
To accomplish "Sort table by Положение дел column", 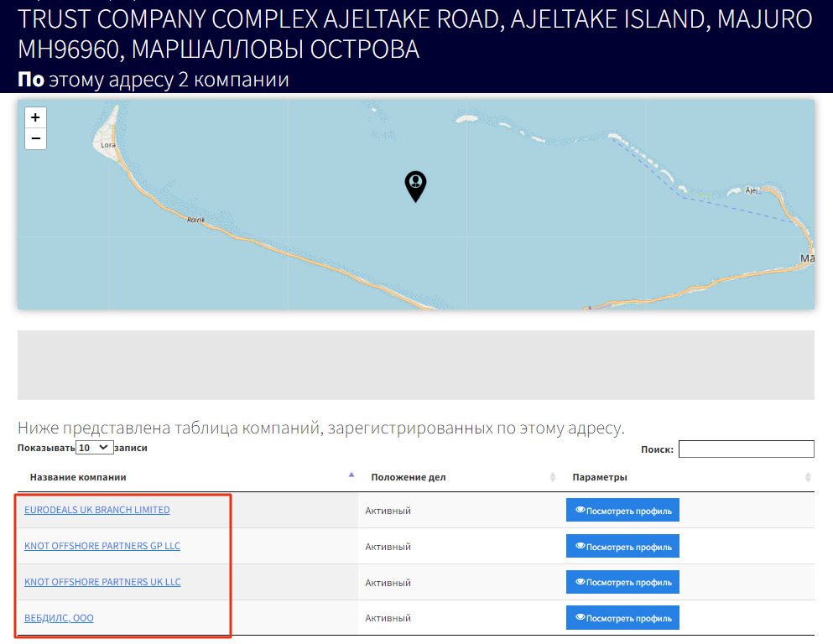I will tap(459, 477).
